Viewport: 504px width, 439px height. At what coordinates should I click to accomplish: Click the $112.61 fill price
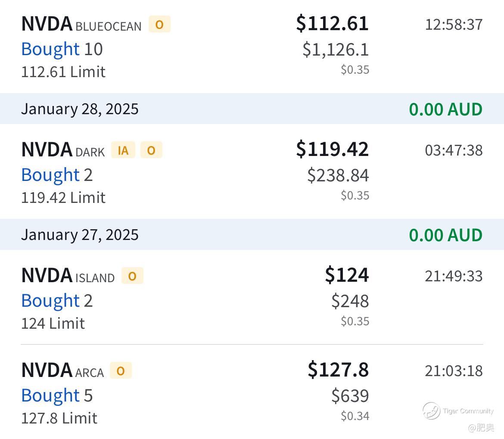332,24
